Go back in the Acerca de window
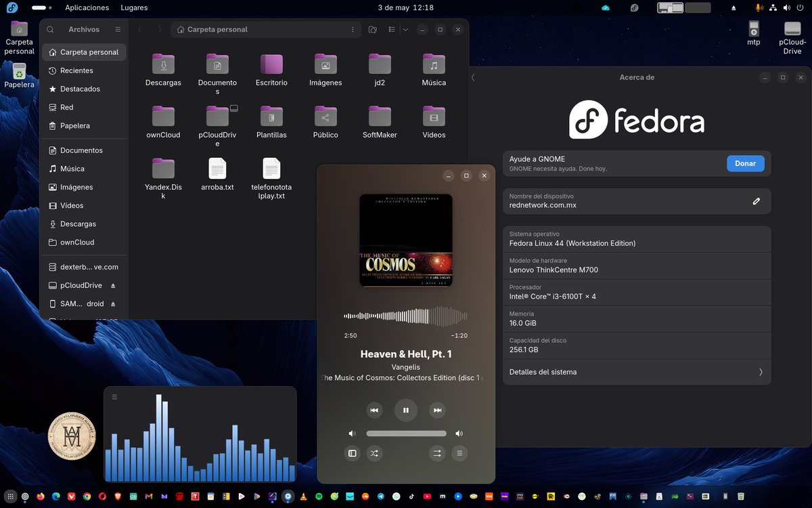The height and width of the screenshot is (508, 812). coord(473,77)
